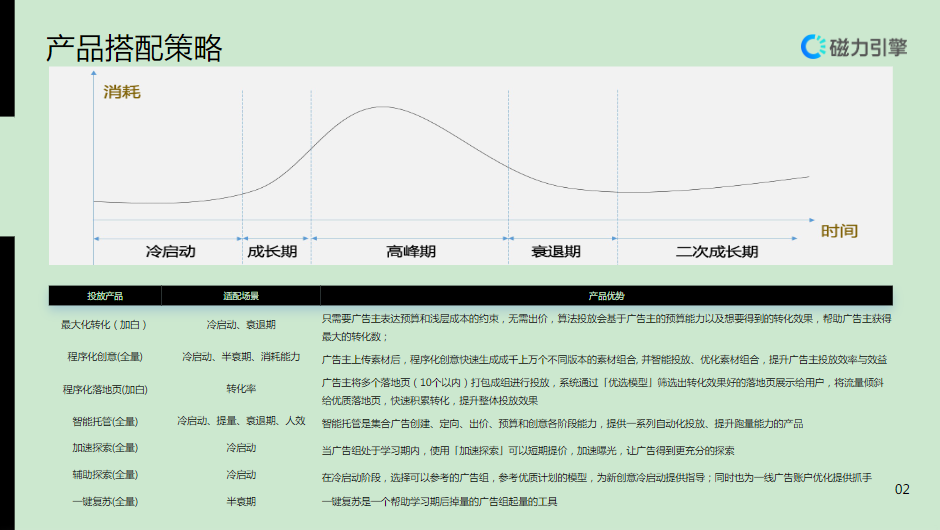Click the 产品优势 table header
The width and height of the screenshot is (940, 530).
606,296
